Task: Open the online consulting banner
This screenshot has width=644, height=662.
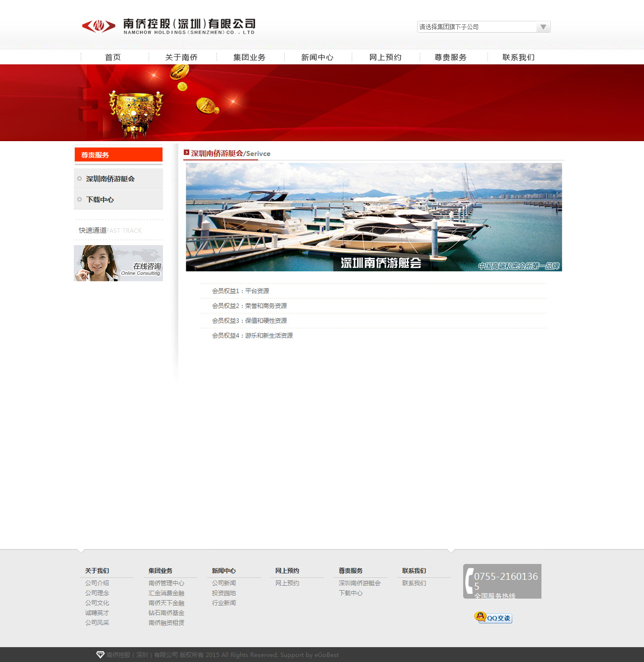Action: point(118,263)
